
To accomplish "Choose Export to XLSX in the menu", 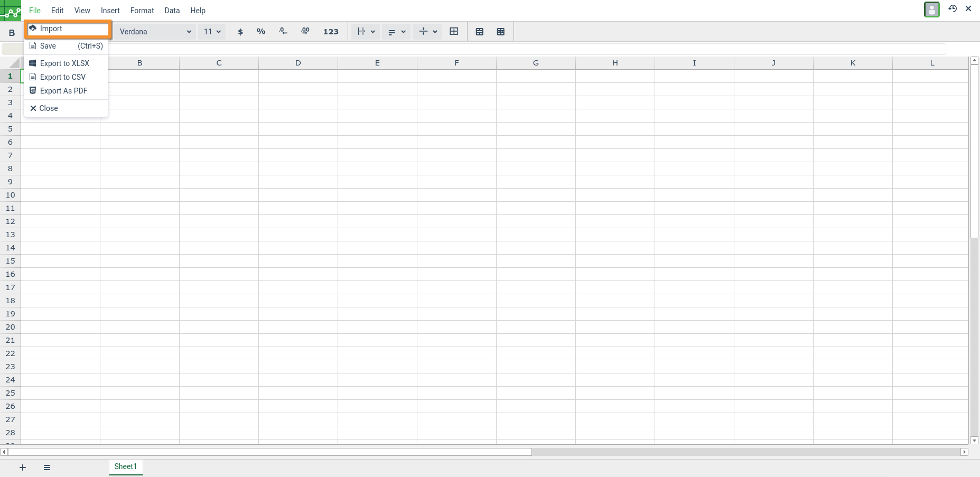I will click(x=64, y=63).
